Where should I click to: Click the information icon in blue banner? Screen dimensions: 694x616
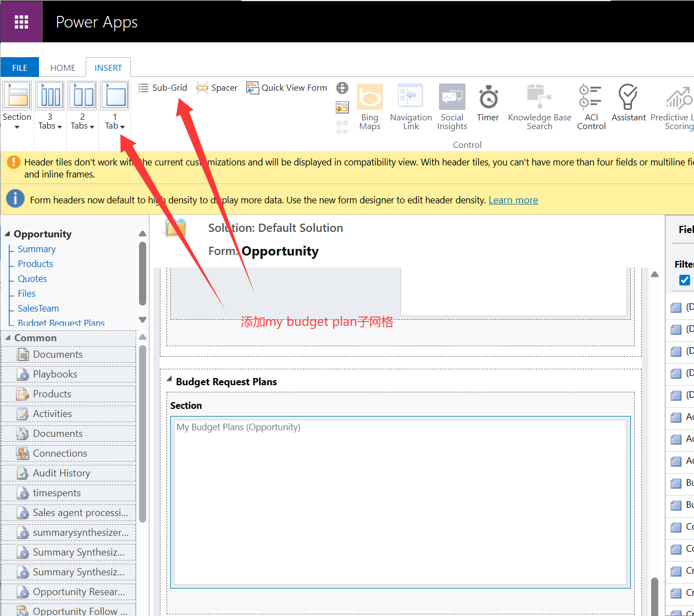pos(15,198)
